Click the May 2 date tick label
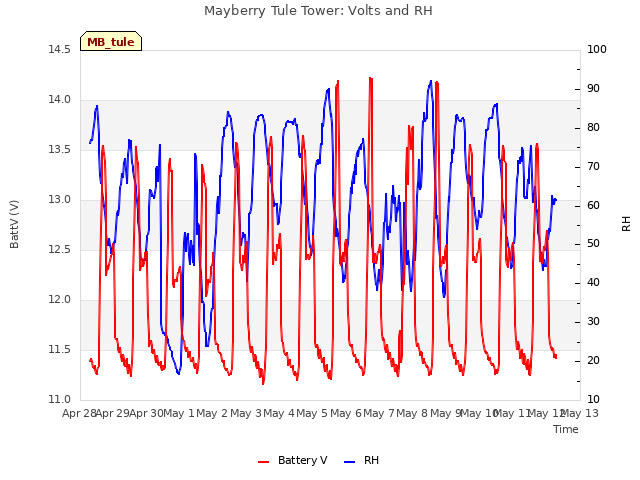Viewport: 640px width, 480px height. (212, 414)
